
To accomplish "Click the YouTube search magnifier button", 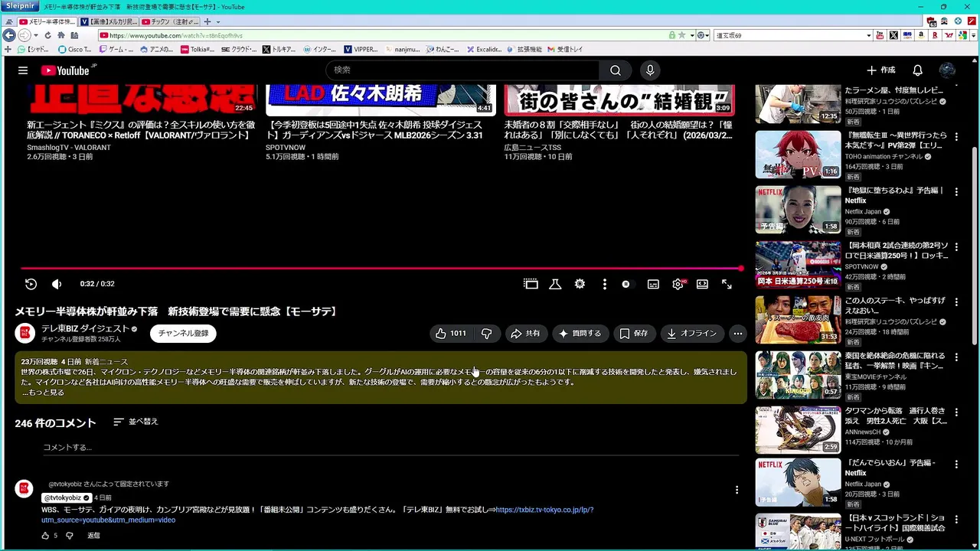I will point(616,70).
